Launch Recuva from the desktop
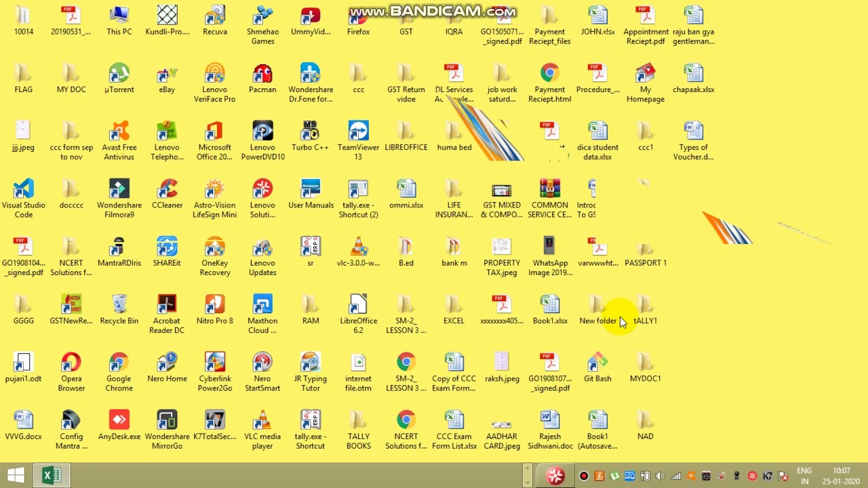 215,20
